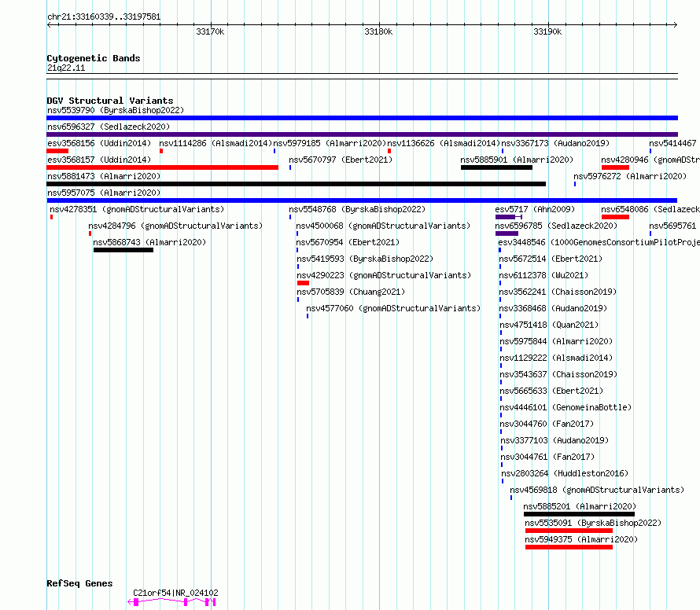Open nsv3368468 (Audano2019) label
Viewport: 700px width, 610px height.
tap(553, 308)
